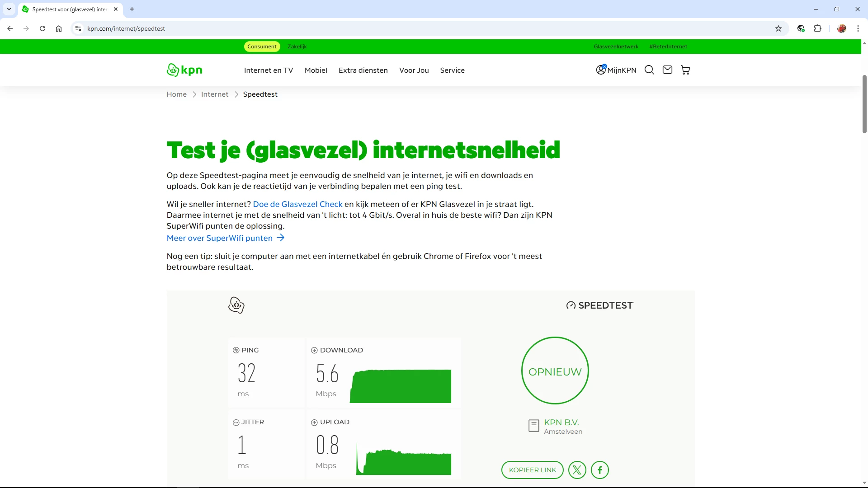This screenshot has width=868, height=488.
Task: Click the KOPIEER LINK button
Action: click(532, 470)
